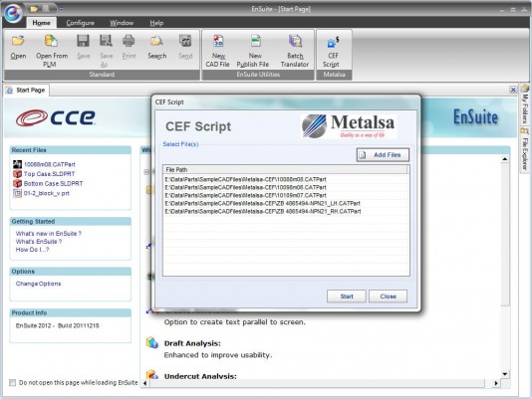Click the Undercut Analysis icon

pyautogui.click(x=152, y=374)
